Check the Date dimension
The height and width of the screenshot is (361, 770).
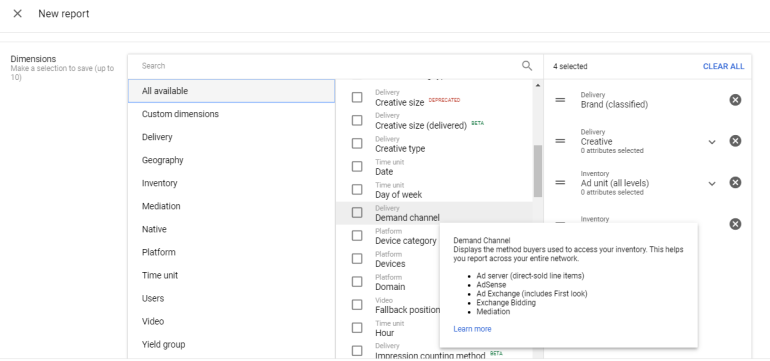click(x=357, y=167)
